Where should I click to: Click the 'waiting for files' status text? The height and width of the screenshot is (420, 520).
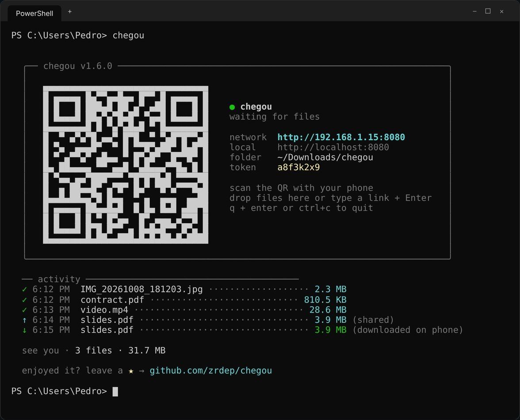pyautogui.click(x=275, y=117)
